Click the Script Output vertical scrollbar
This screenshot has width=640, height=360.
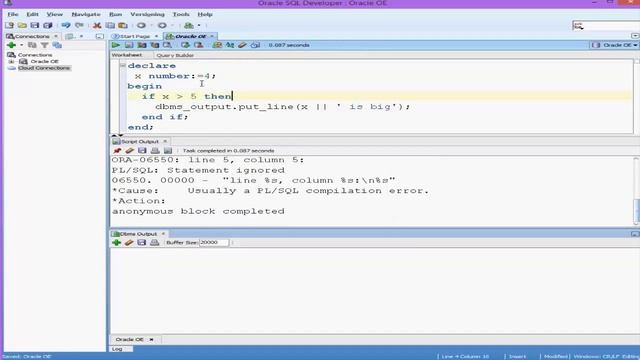(636, 191)
